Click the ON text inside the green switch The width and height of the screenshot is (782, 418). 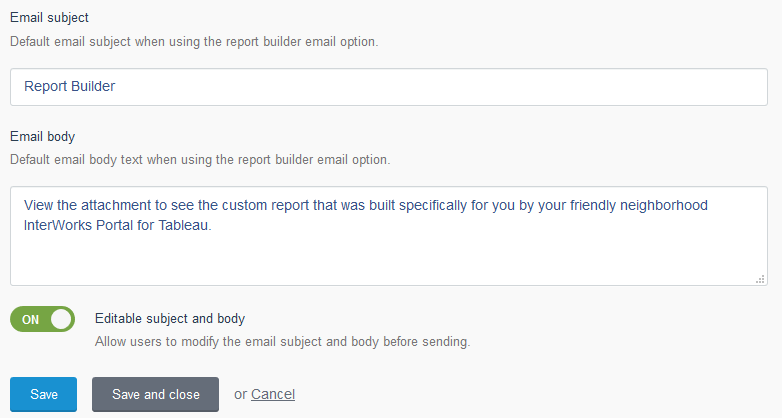[x=30, y=320]
